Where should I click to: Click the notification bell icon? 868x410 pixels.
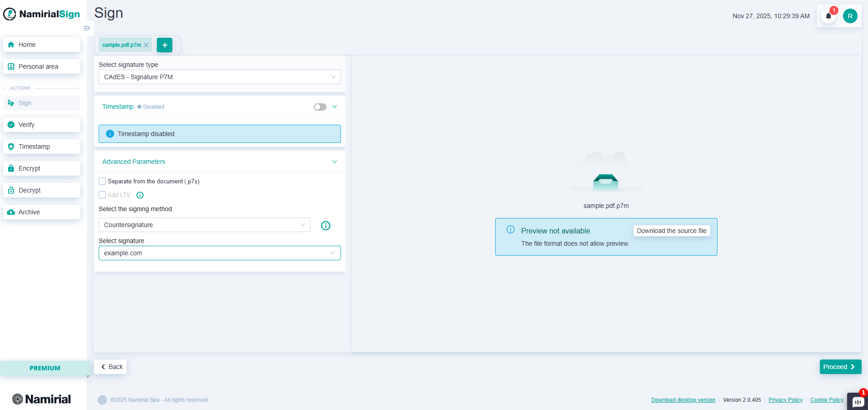[x=828, y=16]
